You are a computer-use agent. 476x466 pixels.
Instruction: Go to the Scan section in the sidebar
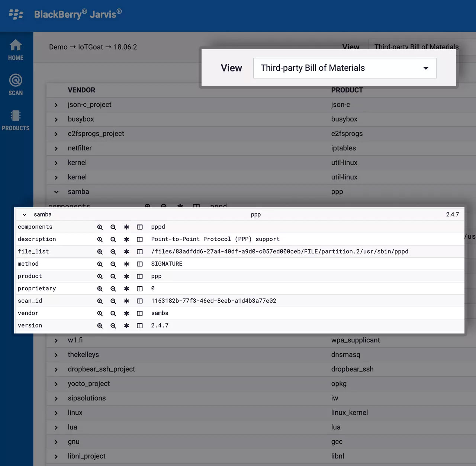click(16, 85)
